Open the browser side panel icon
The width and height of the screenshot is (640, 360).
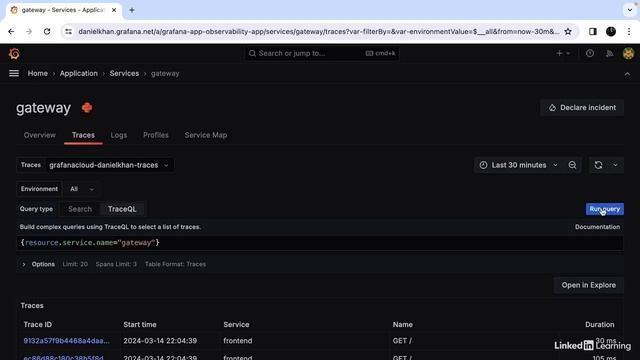593,31
